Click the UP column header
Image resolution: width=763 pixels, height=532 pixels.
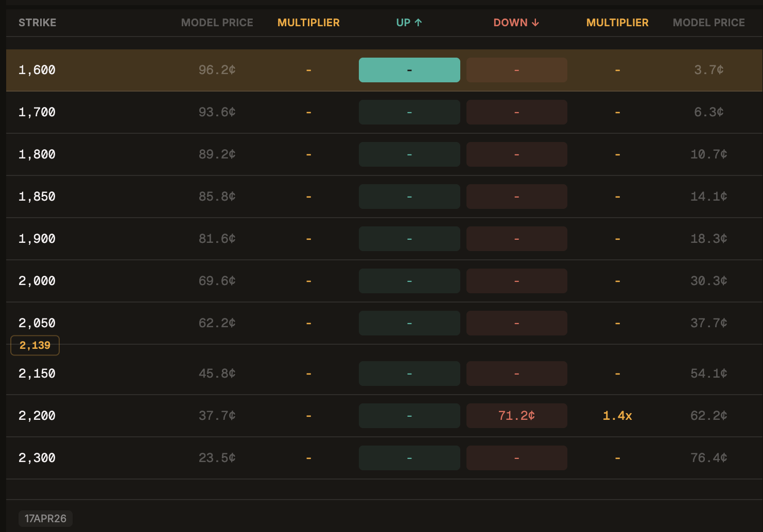[409, 23]
